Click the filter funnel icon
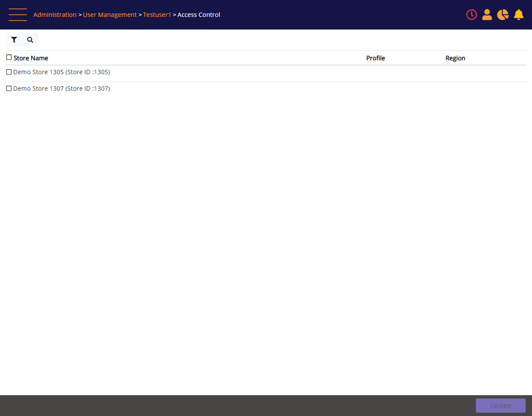 point(14,40)
